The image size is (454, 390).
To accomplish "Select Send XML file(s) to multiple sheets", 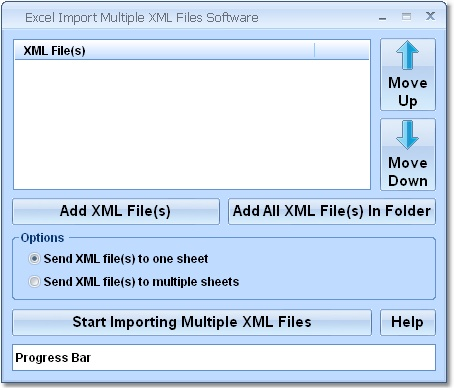I will [x=134, y=282].
